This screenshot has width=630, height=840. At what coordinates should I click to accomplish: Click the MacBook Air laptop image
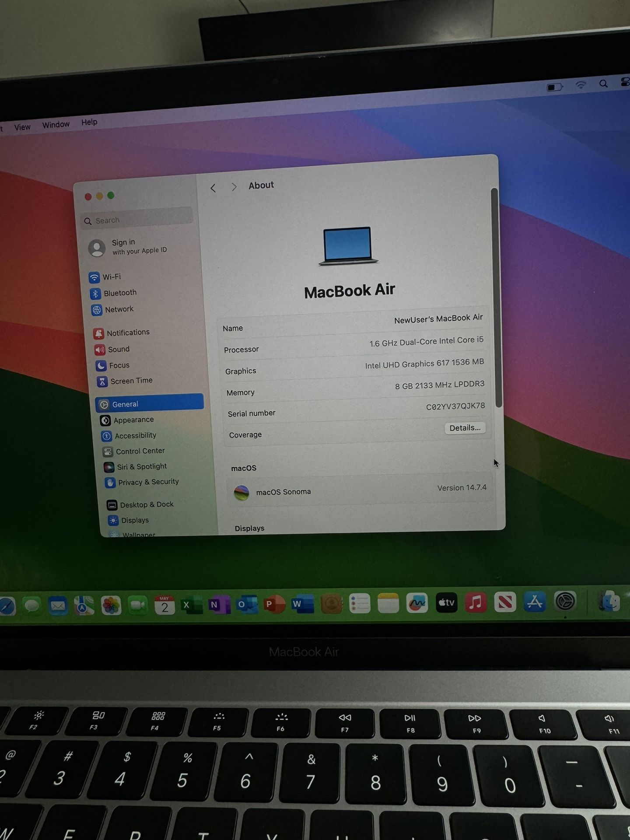[x=348, y=246]
